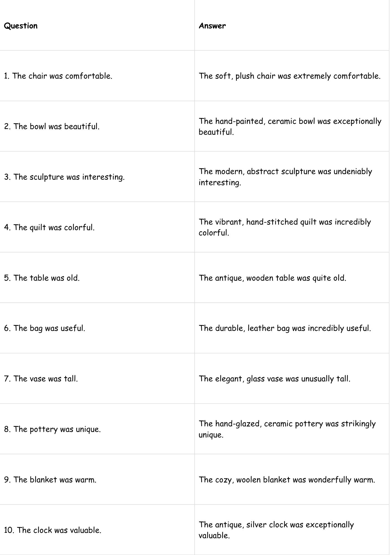Click the Question column header
The width and height of the screenshot is (392, 555).
pos(21,26)
